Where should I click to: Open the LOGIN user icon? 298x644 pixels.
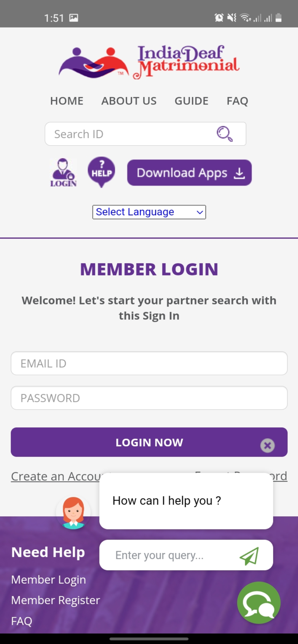pos(63,173)
